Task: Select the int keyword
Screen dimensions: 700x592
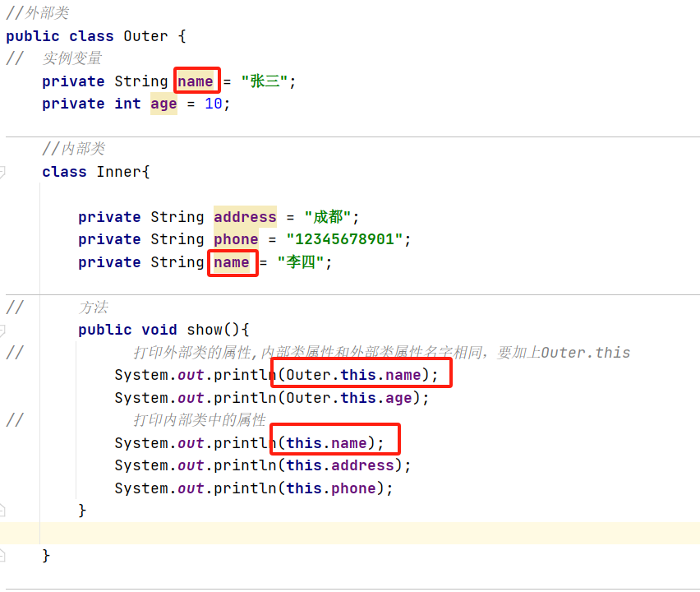Action: tap(127, 104)
